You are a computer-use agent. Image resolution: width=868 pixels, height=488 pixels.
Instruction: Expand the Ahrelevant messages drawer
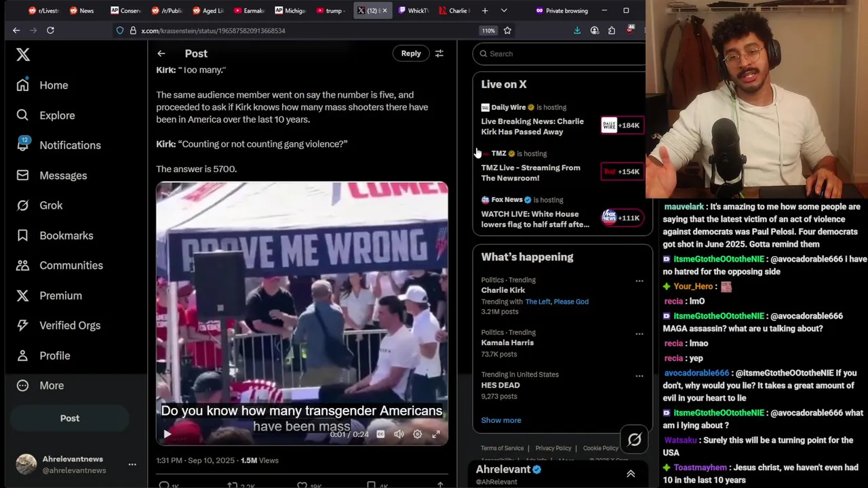point(631,474)
